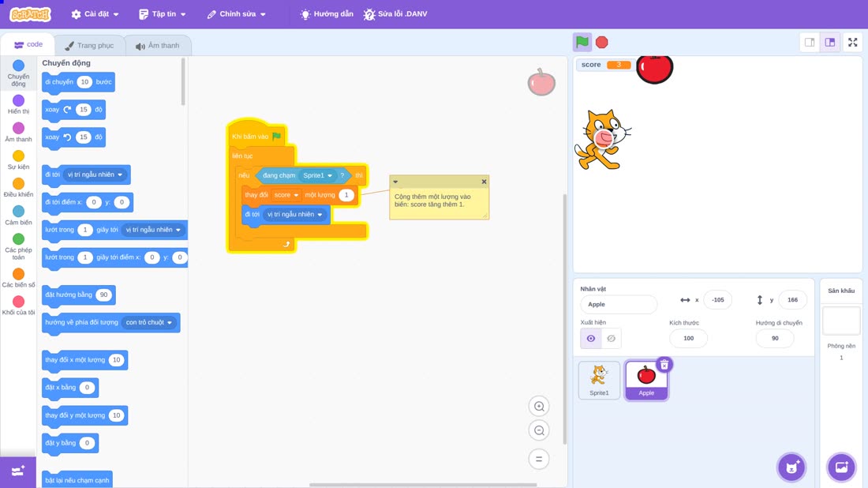The height and width of the screenshot is (488, 868).
Task: Open vị trí ngẫu nhiên dropdown in workspace script
Action: (x=294, y=214)
